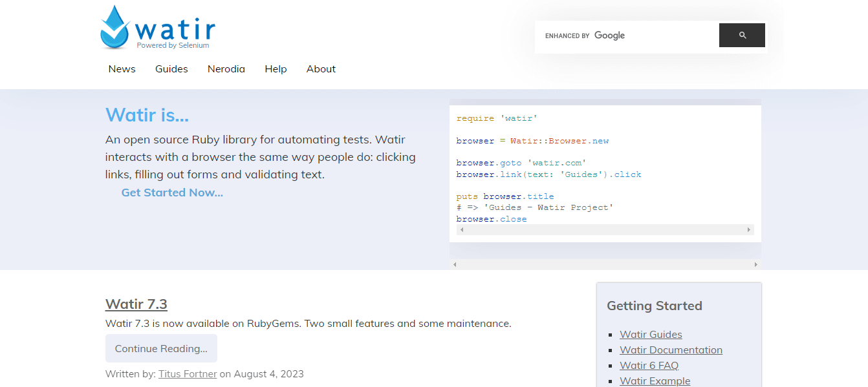The width and height of the screenshot is (868, 387).
Task: Open the Watir Documentation link
Action: pyautogui.click(x=671, y=350)
